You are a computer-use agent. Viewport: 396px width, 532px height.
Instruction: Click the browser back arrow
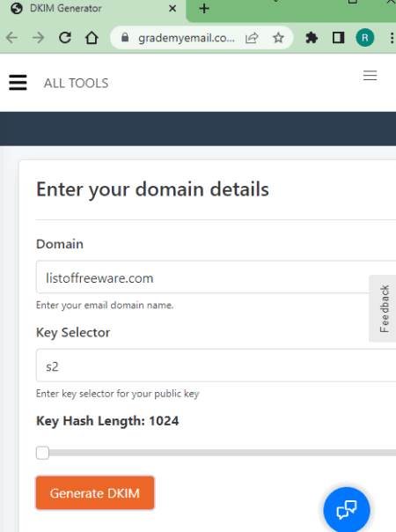coord(11,38)
